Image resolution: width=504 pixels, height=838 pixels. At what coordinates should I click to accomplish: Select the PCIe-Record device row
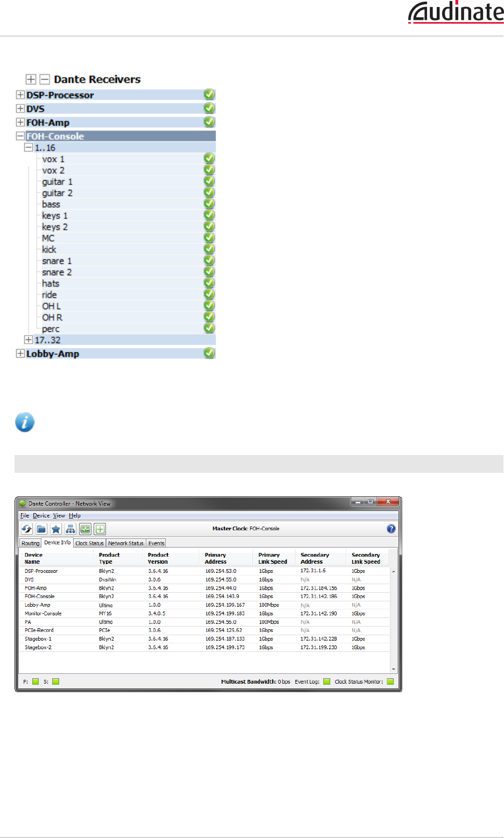click(204, 630)
